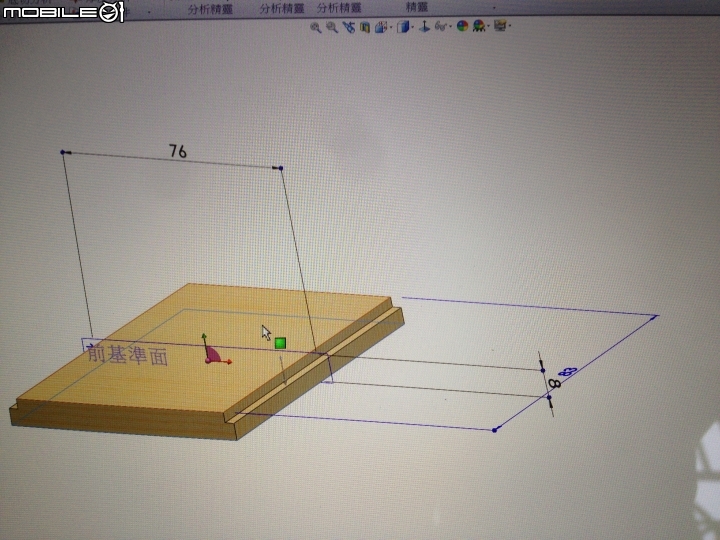This screenshot has height=540, width=720.
Task: Open Edit Appearance color ball
Action: click(x=462, y=26)
